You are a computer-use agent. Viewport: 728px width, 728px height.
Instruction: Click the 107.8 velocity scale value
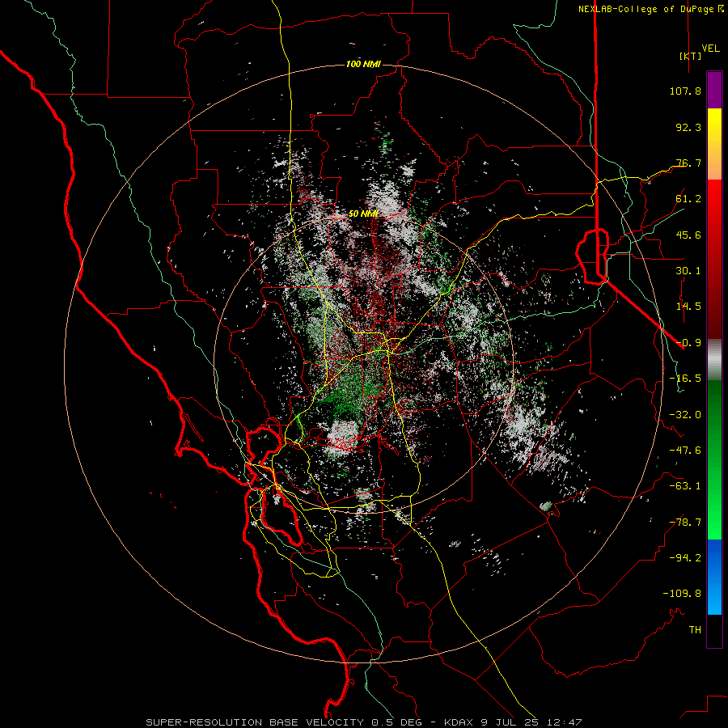[x=685, y=91]
